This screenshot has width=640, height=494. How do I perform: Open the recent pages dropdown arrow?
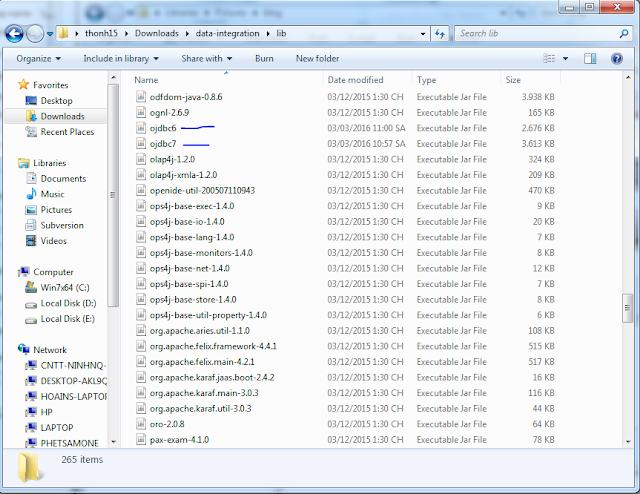coord(50,34)
